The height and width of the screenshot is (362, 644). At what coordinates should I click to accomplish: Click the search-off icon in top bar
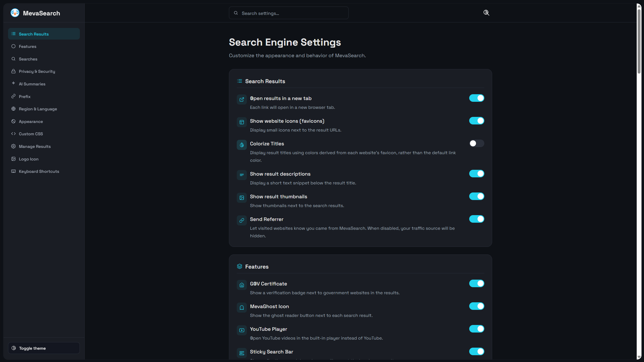pos(486,13)
